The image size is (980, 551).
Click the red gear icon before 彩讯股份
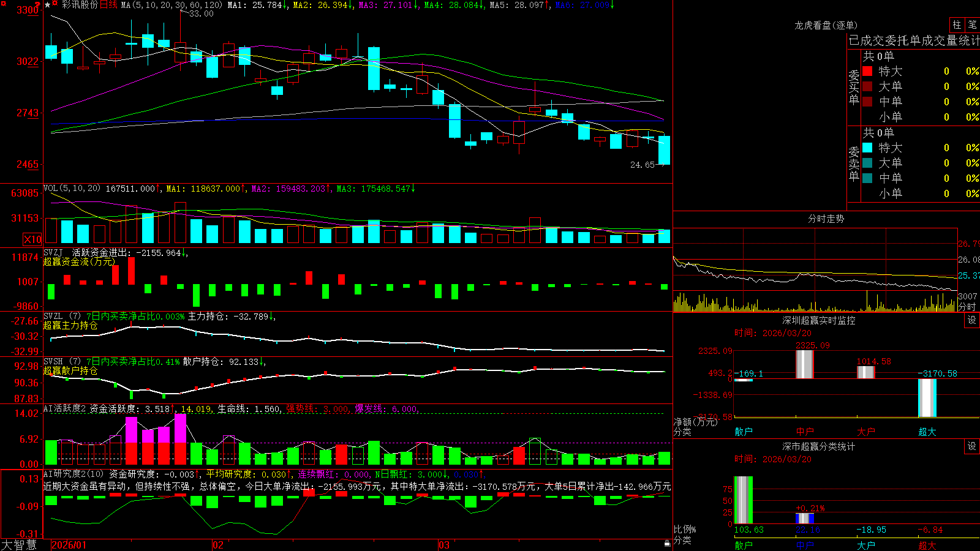click(55, 4)
